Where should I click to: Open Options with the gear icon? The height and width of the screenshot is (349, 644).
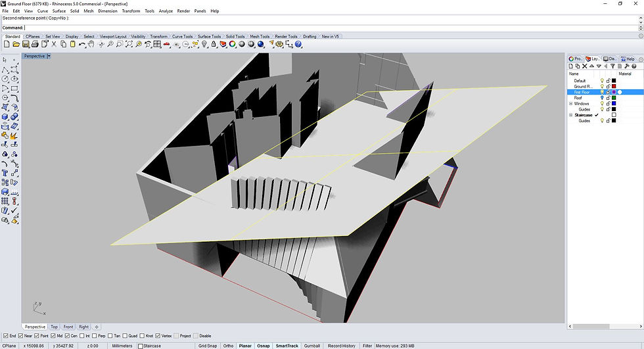tap(280, 44)
